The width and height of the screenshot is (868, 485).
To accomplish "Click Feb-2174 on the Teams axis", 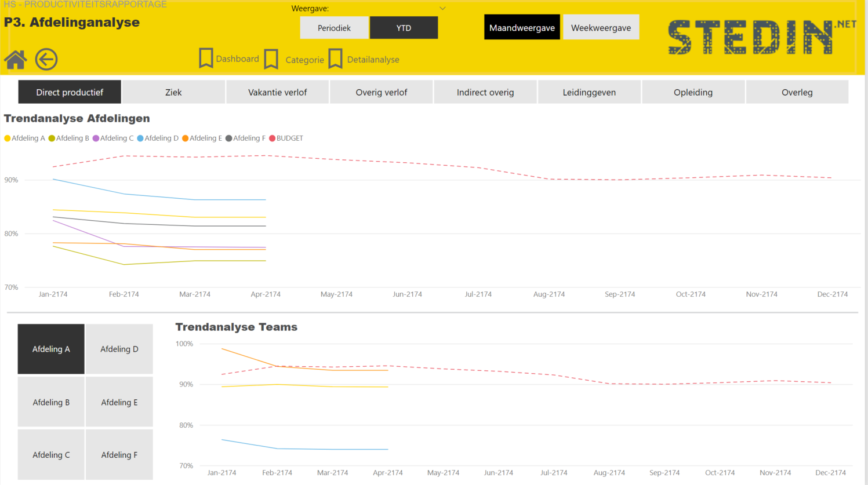I will click(x=277, y=473).
